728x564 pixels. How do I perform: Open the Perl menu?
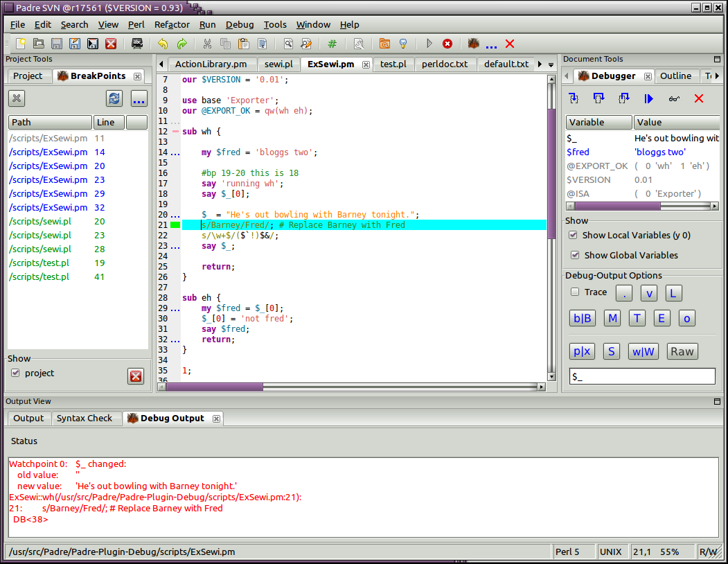coord(136,25)
